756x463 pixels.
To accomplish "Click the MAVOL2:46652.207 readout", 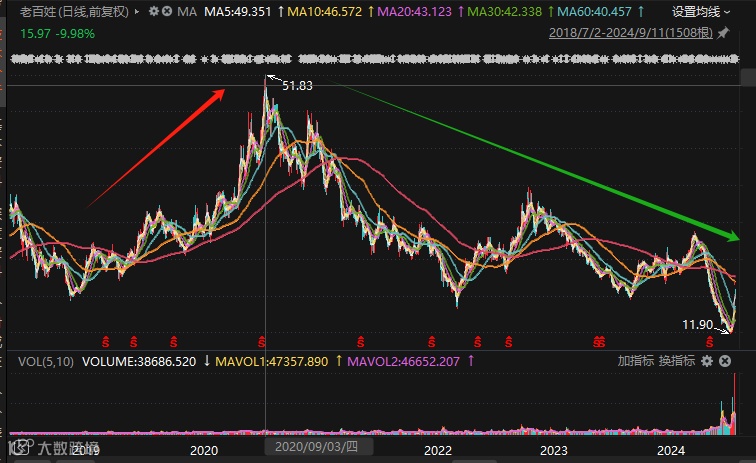I will click(403, 361).
